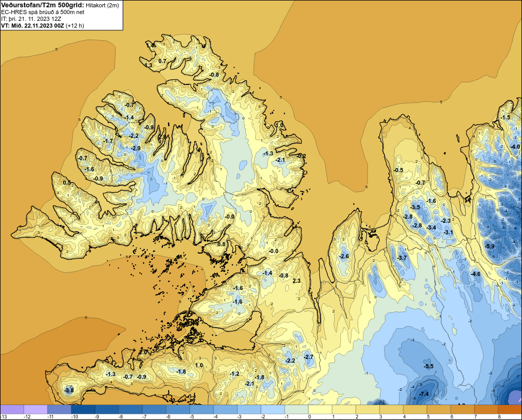This screenshot has height=420, width=522.
Task: Select the -3.7 temperature label
Action: [x=402, y=258]
